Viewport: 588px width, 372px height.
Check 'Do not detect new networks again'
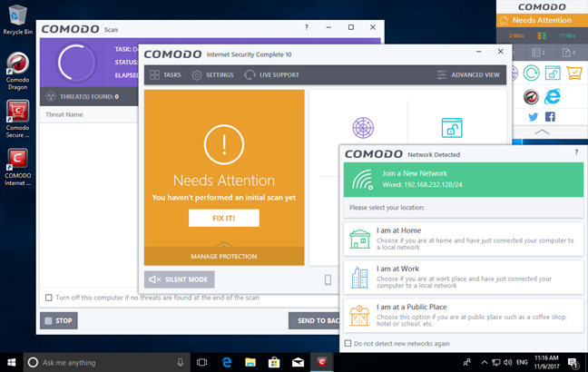point(348,344)
